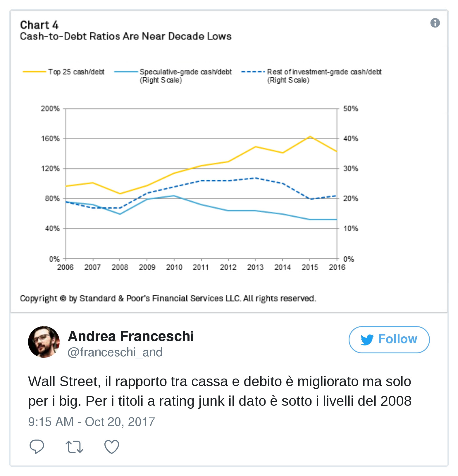Click the Twitter bird icon in Follow button
The width and height of the screenshot is (458, 476).
pyautogui.click(x=367, y=340)
